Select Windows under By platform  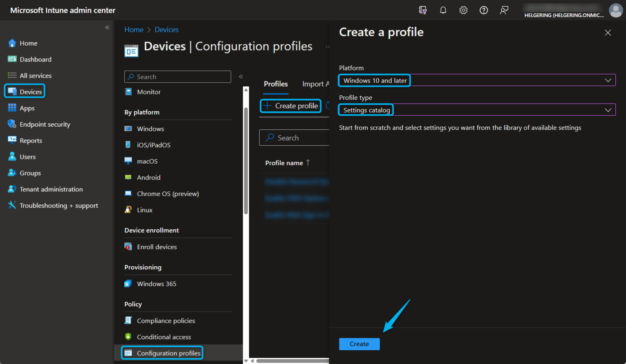click(x=150, y=129)
